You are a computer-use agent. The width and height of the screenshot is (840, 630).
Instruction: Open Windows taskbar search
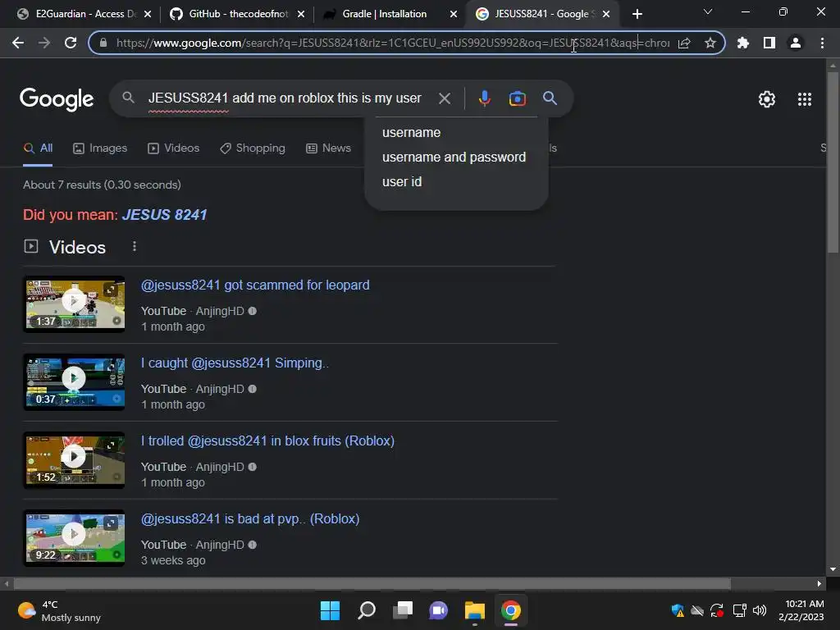click(367, 610)
